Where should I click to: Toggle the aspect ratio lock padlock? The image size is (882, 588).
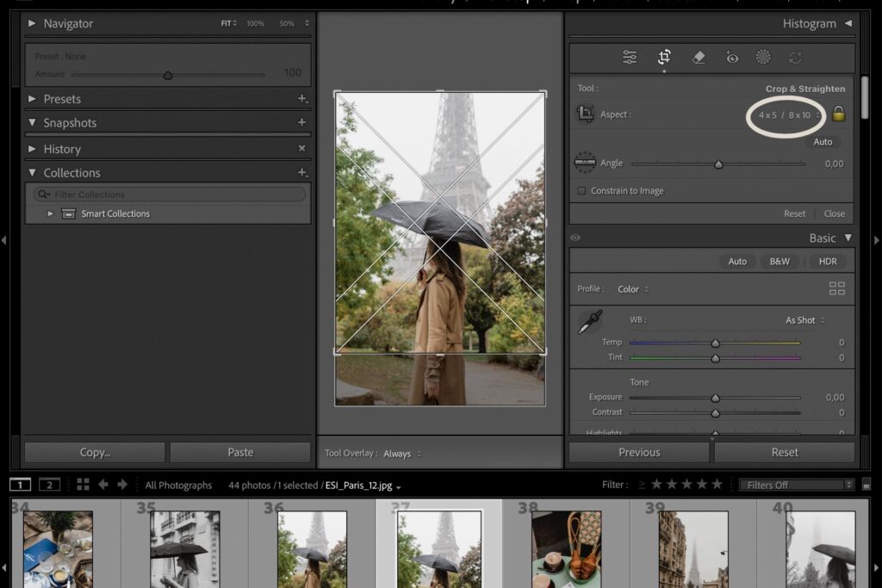tap(839, 114)
